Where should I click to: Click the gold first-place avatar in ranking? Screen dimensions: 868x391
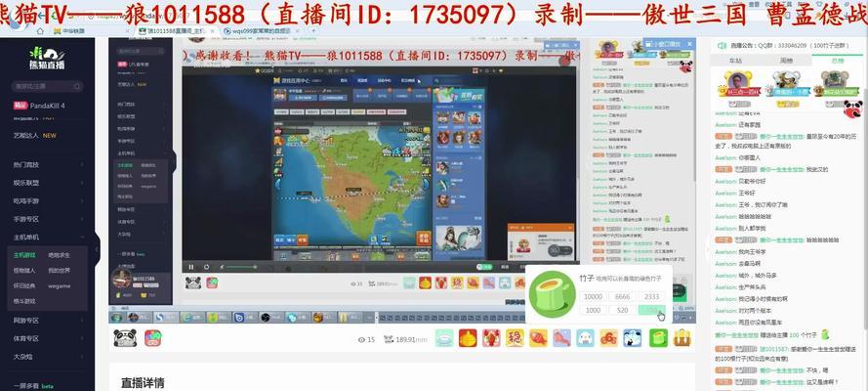(738, 81)
